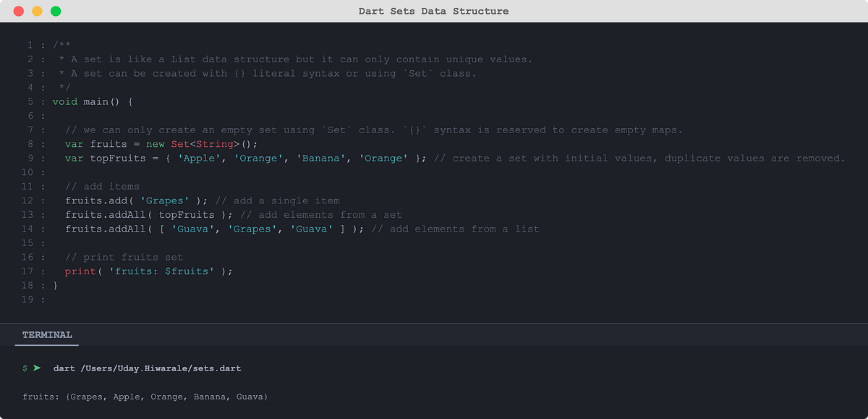Select the word 'Grapes' on line 12
The image size is (868, 419).
tap(165, 200)
